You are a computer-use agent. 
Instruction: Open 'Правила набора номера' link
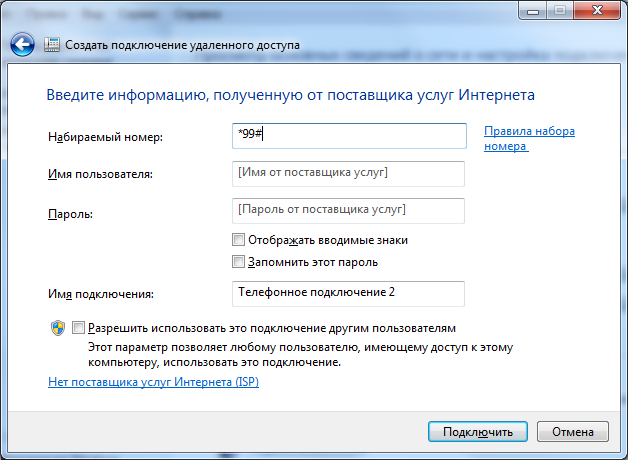(x=529, y=139)
